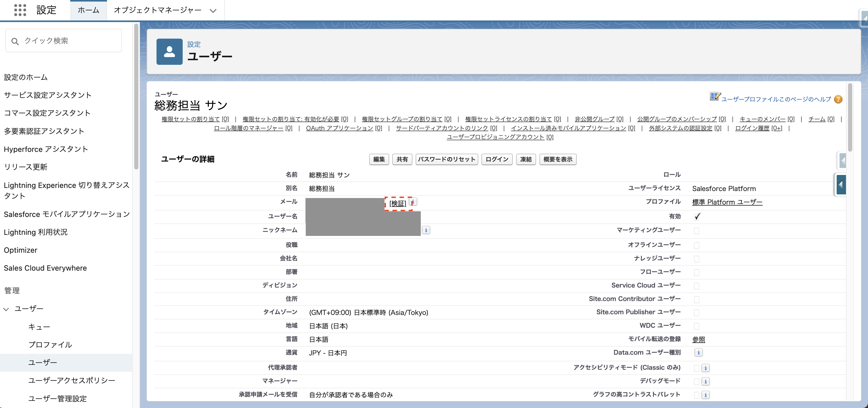The width and height of the screenshot is (868, 408).
Task: Open コマース設定アシスタント in sidebar
Action: point(47,113)
